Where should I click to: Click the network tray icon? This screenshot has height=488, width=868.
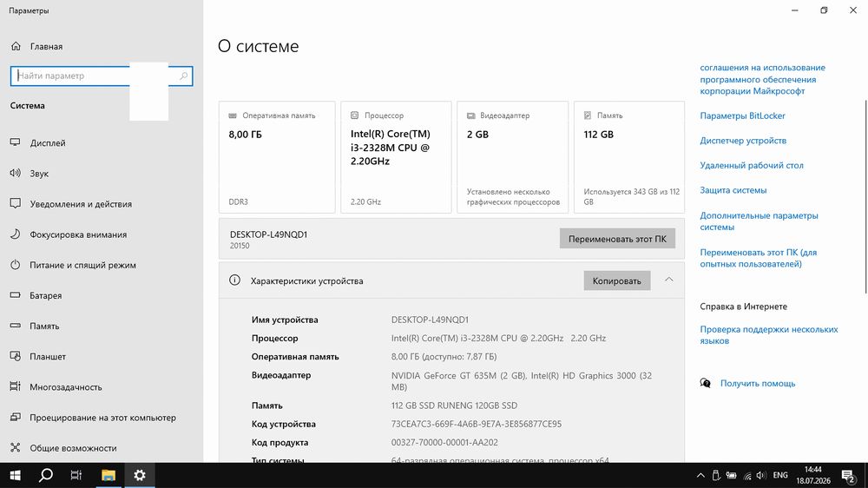tap(747, 475)
